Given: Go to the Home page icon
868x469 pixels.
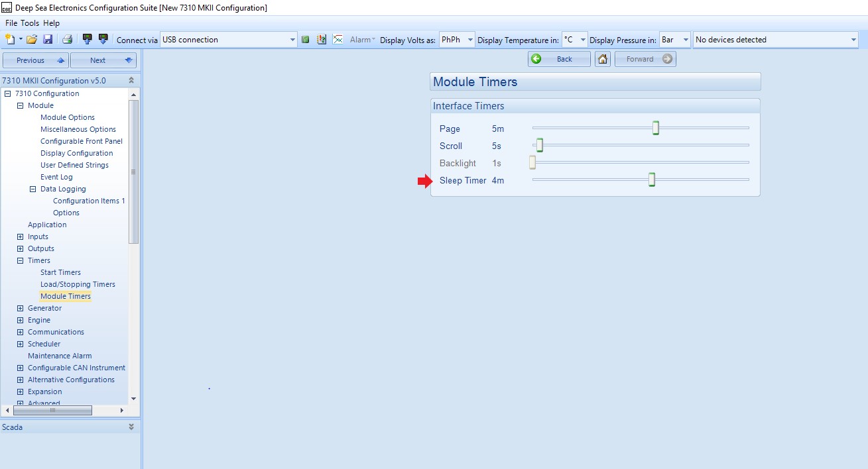Looking at the screenshot, I should tap(603, 59).
